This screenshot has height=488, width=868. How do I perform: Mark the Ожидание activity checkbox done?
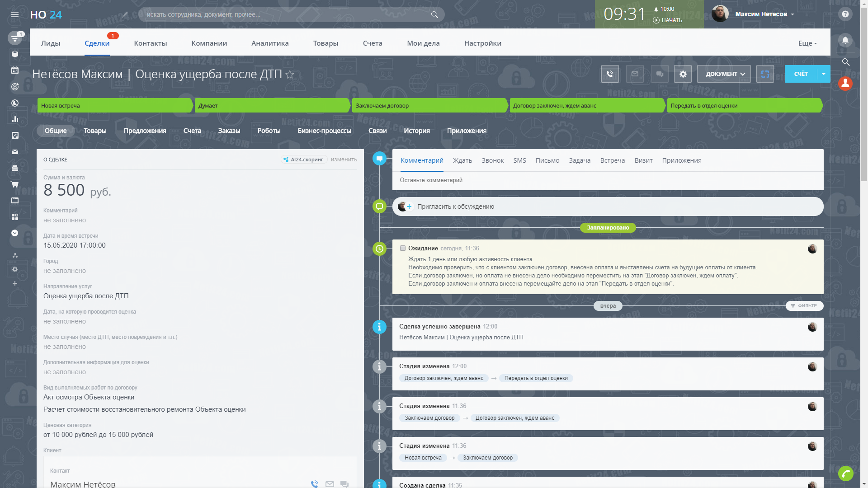pos(403,249)
